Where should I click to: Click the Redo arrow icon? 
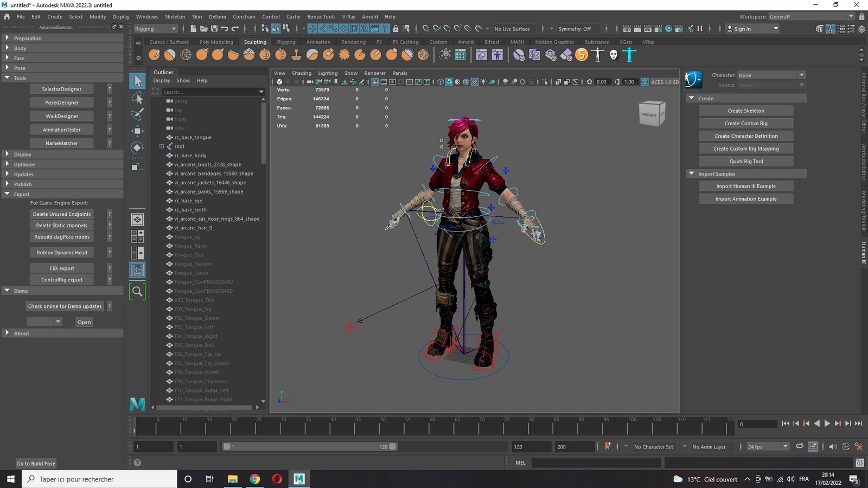[x=235, y=29]
